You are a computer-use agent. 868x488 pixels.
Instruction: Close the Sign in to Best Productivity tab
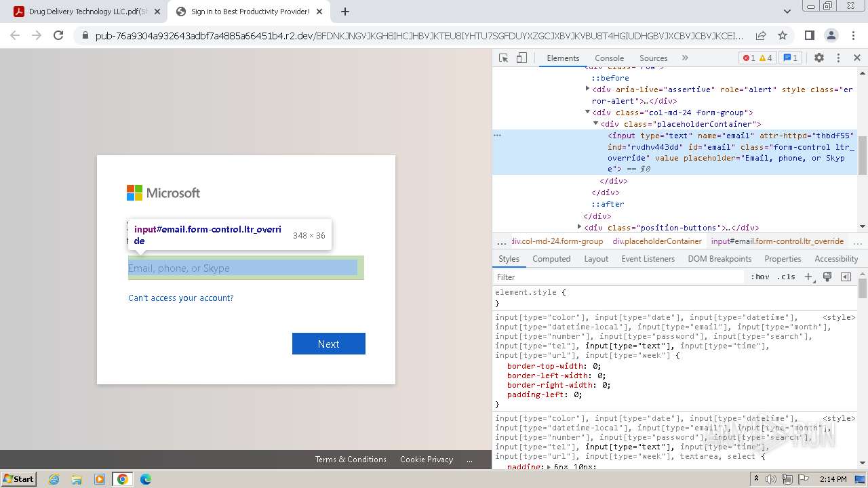[x=319, y=12]
